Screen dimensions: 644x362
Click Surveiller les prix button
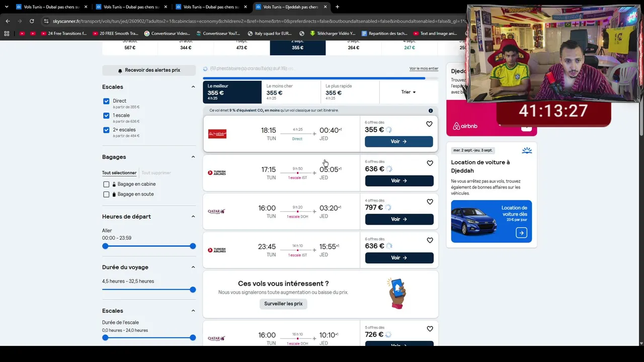283,304
